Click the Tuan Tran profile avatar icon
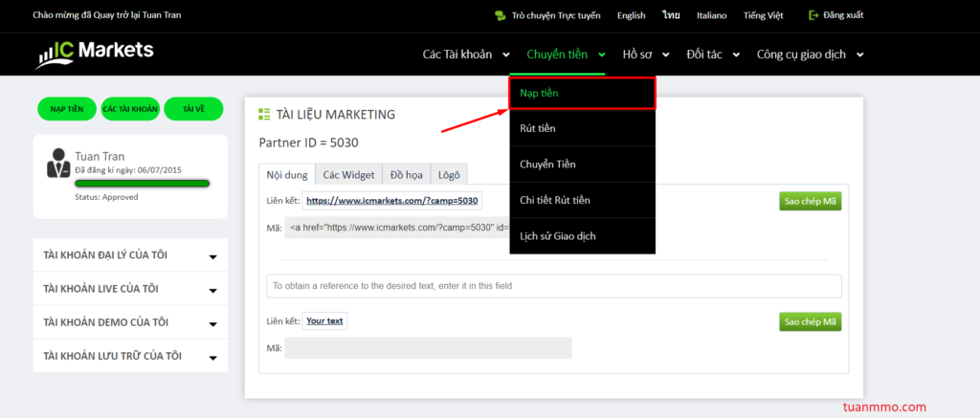Viewport: 980px width, 418px height. 58,163
